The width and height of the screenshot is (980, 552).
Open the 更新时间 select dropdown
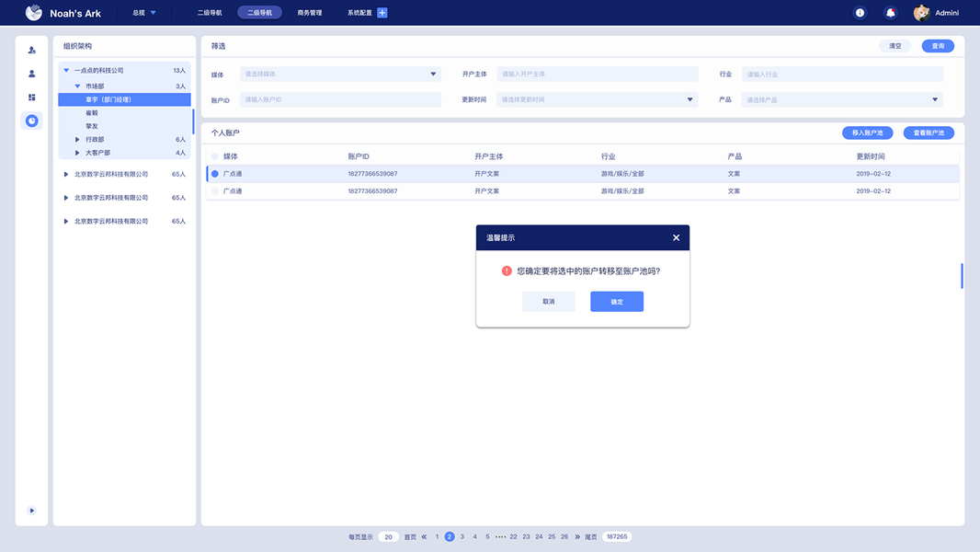click(597, 99)
